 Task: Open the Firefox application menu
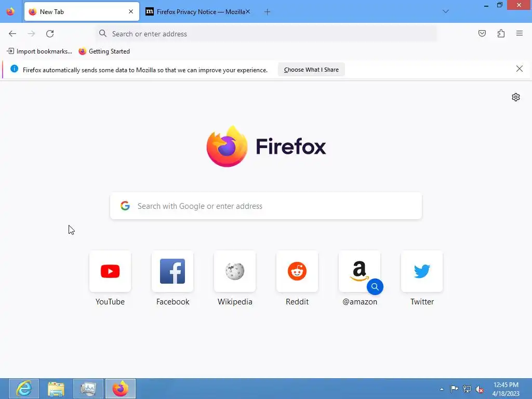(x=520, y=33)
